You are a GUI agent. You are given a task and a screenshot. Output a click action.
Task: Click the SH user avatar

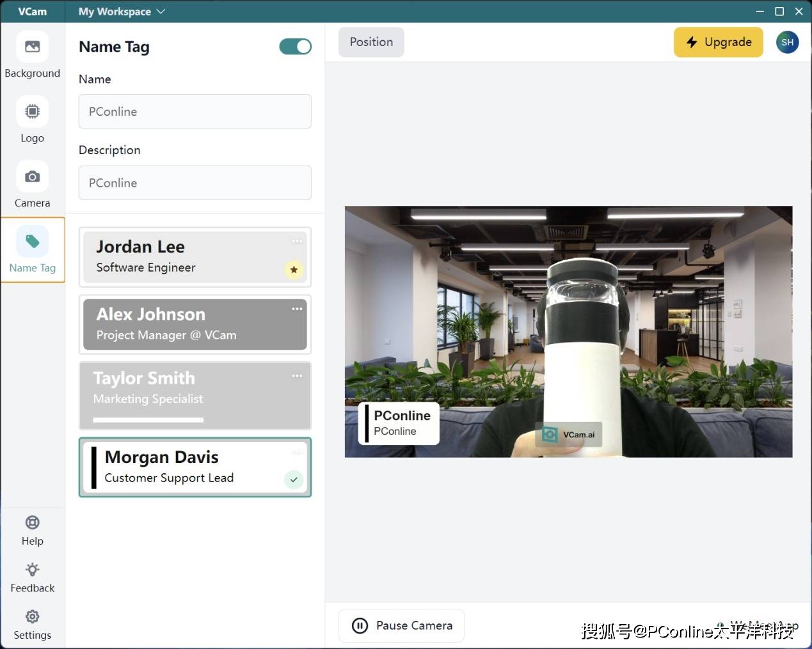[787, 42]
